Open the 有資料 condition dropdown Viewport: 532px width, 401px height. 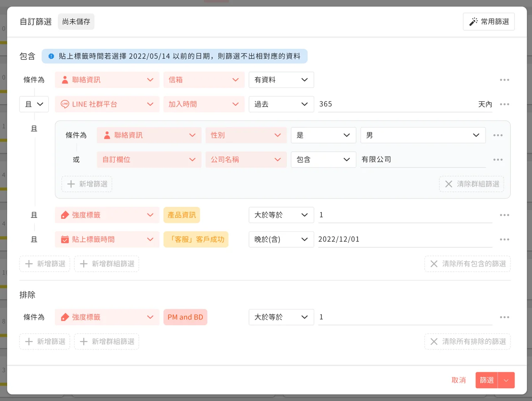tap(281, 80)
